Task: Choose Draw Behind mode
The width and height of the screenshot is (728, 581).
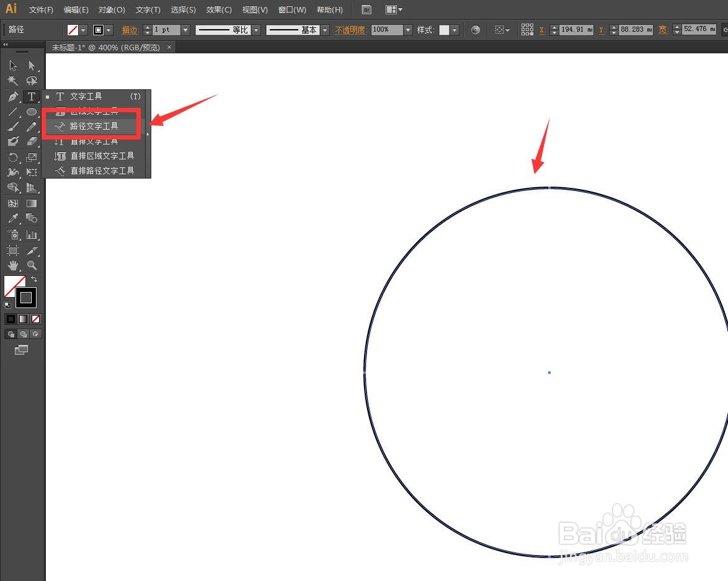Action: pos(23,334)
